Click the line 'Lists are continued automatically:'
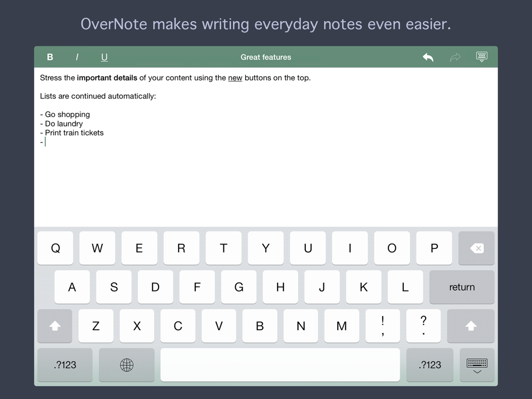The height and width of the screenshot is (399, 532). tap(98, 96)
